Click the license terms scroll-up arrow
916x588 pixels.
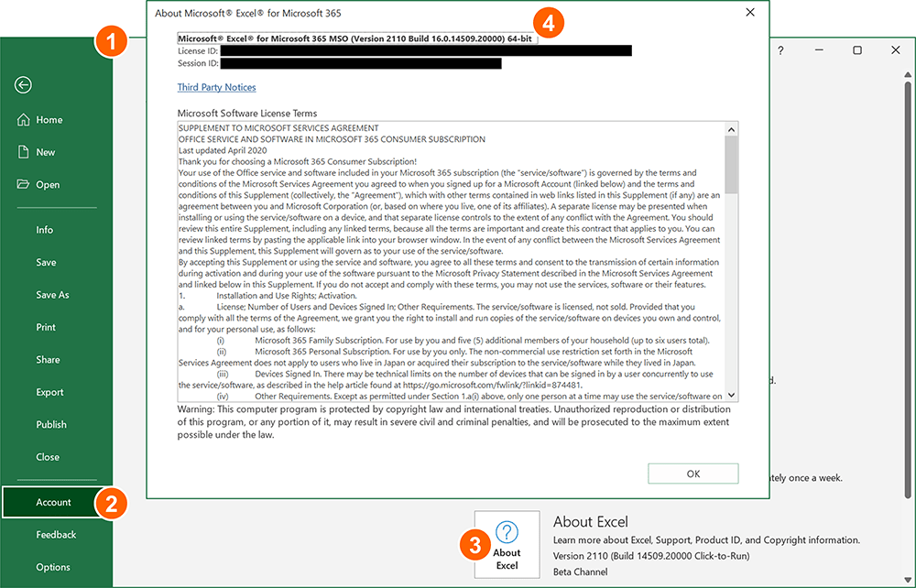[731, 129]
